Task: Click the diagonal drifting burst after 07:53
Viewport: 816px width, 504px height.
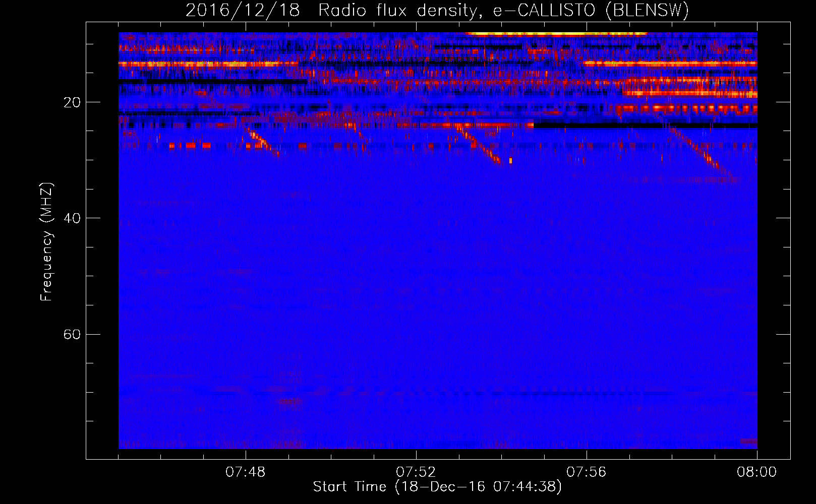Action: pyautogui.click(x=478, y=144)
